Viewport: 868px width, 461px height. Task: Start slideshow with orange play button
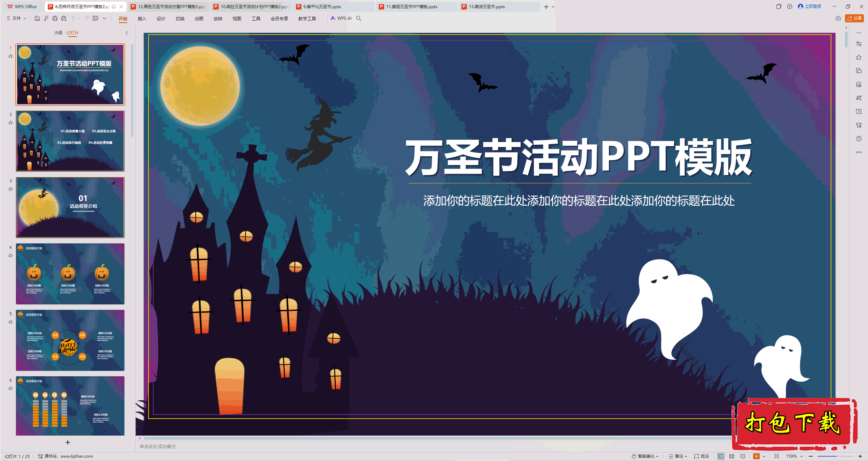tap(756, 456)
